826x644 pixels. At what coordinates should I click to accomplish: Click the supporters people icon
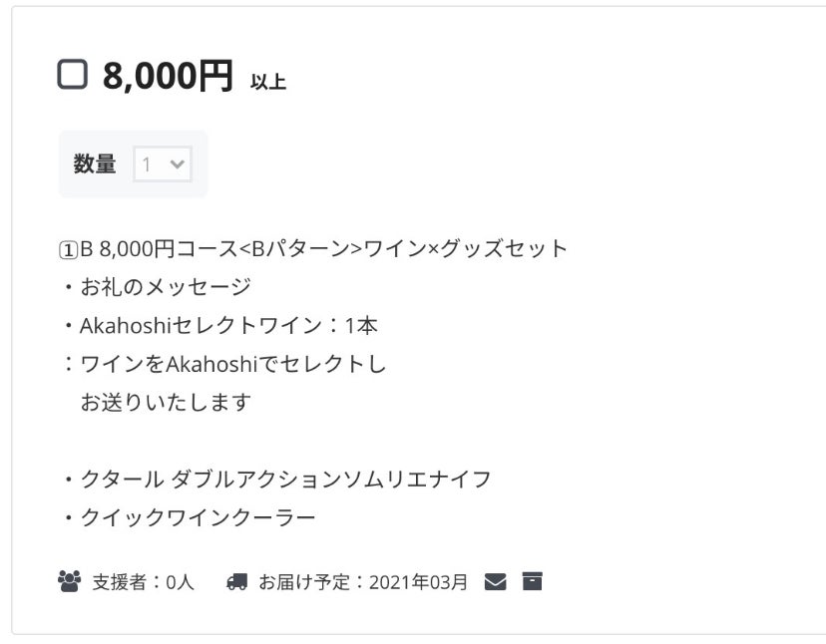[x=70, y=581]
